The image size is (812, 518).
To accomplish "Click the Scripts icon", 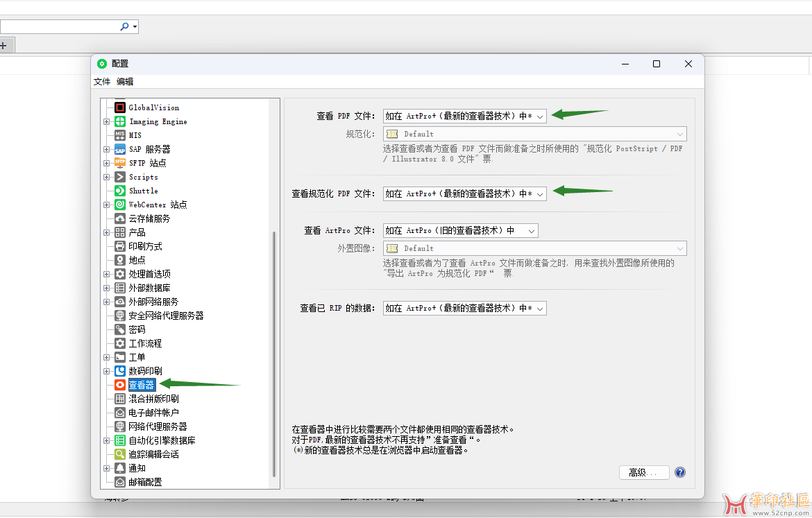I will 120,177.
